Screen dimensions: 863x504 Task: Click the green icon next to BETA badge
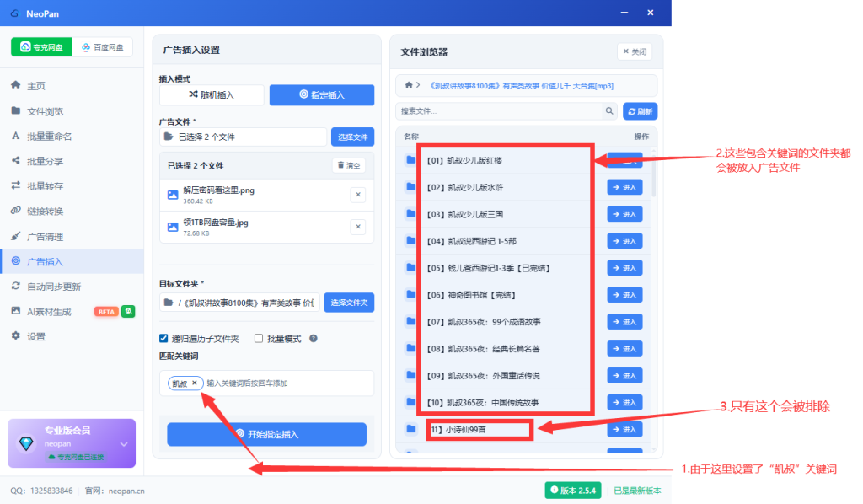tap(128, 312)
